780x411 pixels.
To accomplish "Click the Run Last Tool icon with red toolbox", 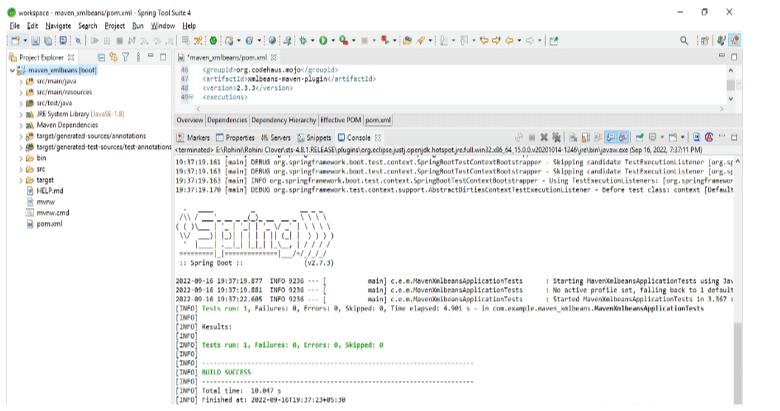I will (x=344, y=40).
